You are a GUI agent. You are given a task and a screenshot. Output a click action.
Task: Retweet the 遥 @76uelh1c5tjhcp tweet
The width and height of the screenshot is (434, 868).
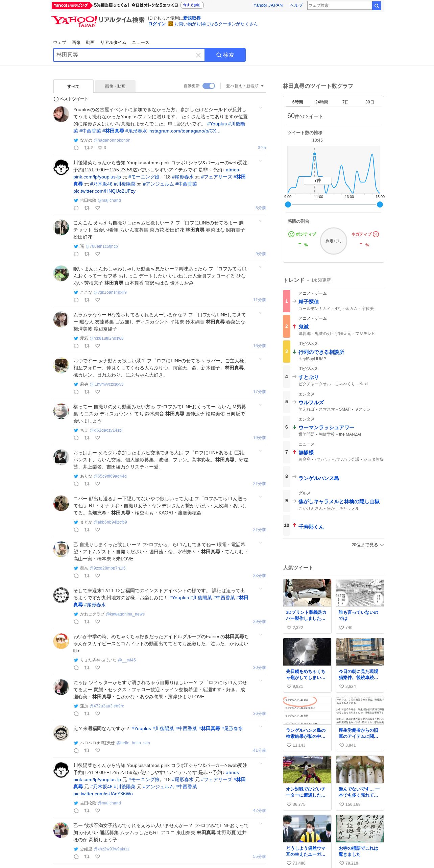point(87,254)
